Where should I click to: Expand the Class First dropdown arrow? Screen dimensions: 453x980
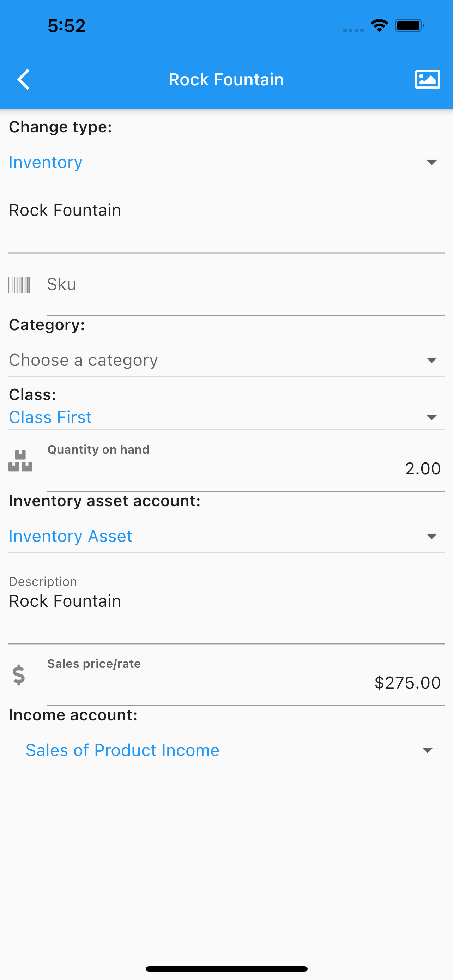pyautogui.click(x=431, y=417)
